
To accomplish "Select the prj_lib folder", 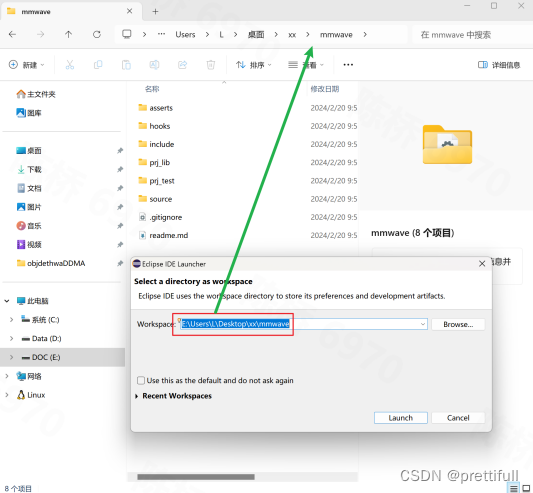I will point(154,163).
